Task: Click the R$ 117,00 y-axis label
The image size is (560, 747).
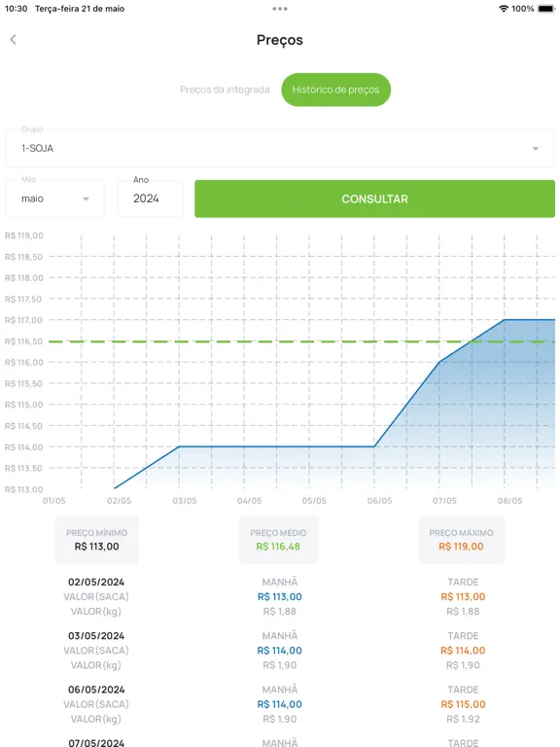Action: click(x=23, y=320)
